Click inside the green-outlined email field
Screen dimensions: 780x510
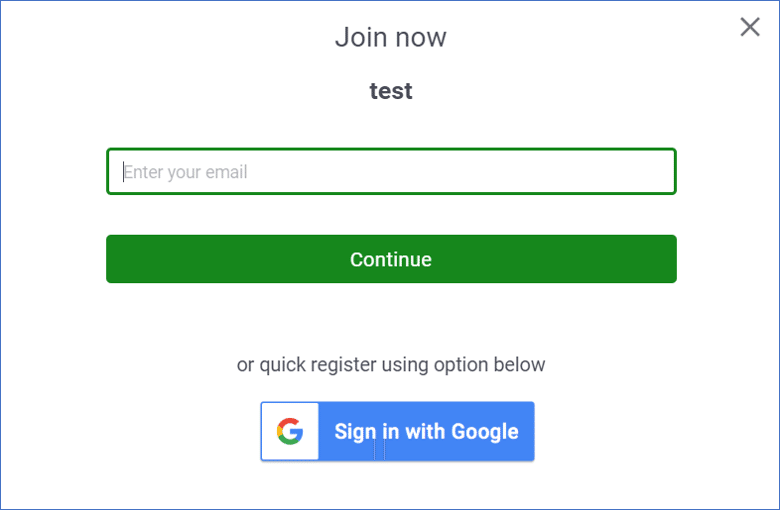[391, 172]
